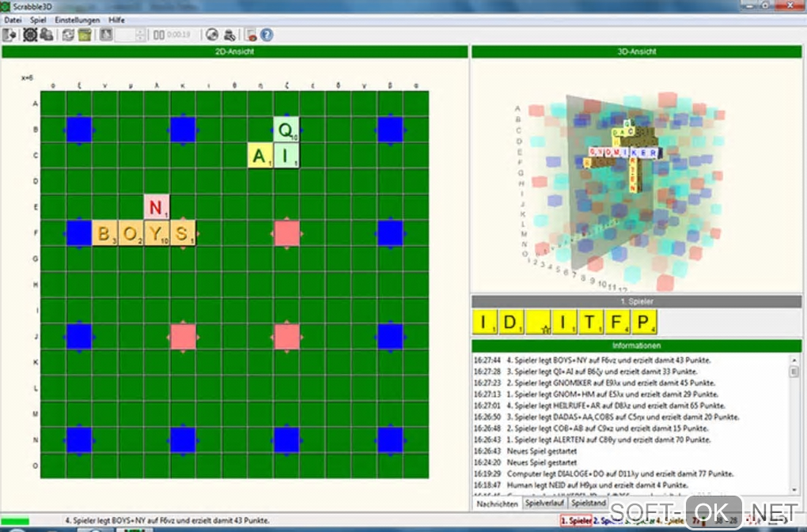This screenshot has height=532, width=807.
Task: Click the B tile of BOYS
Action: [x=105, y=233]
